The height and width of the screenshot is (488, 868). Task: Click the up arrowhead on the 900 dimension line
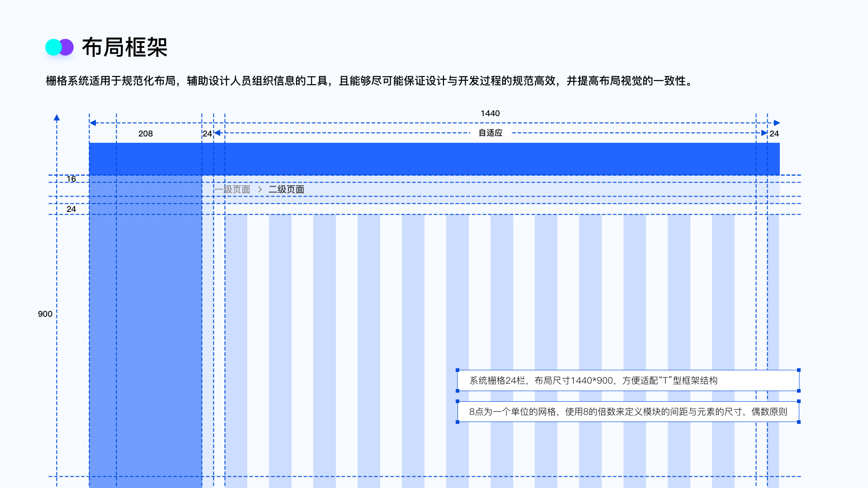[57, 118]
